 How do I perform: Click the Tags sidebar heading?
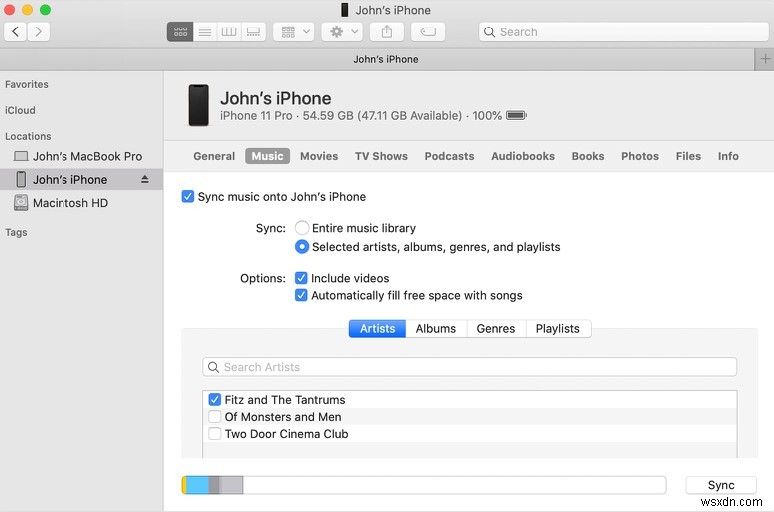[x=16, y=232]
